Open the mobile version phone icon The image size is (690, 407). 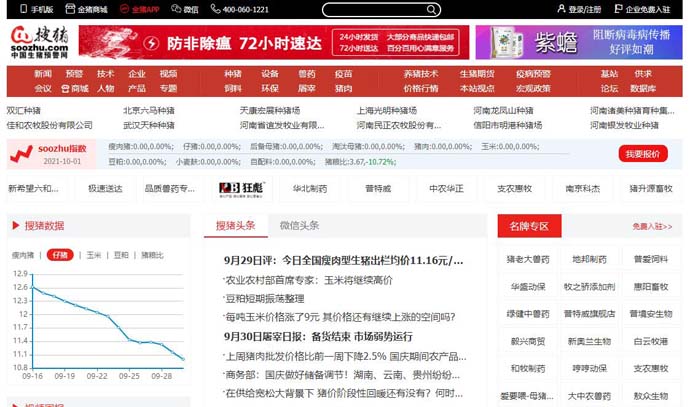pos(24,9)
